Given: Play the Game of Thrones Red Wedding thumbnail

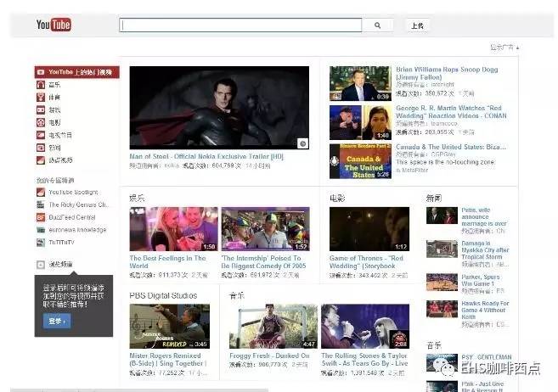Looking at the screenshot, I should click(x=369, y=229).
